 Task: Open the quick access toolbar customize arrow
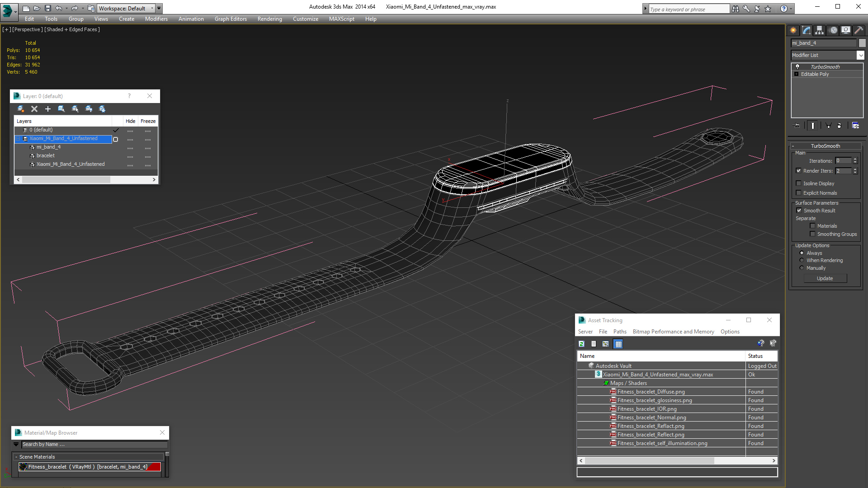(159, 8)
